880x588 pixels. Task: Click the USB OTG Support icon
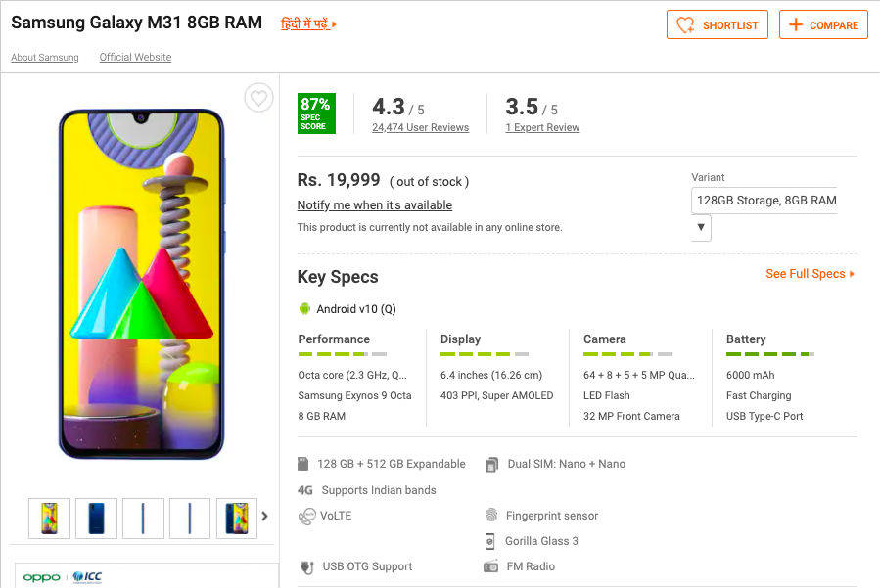coord(306,566)
